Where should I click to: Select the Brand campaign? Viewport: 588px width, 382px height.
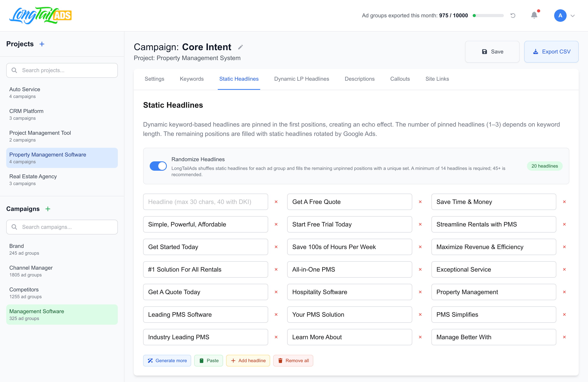62,249
